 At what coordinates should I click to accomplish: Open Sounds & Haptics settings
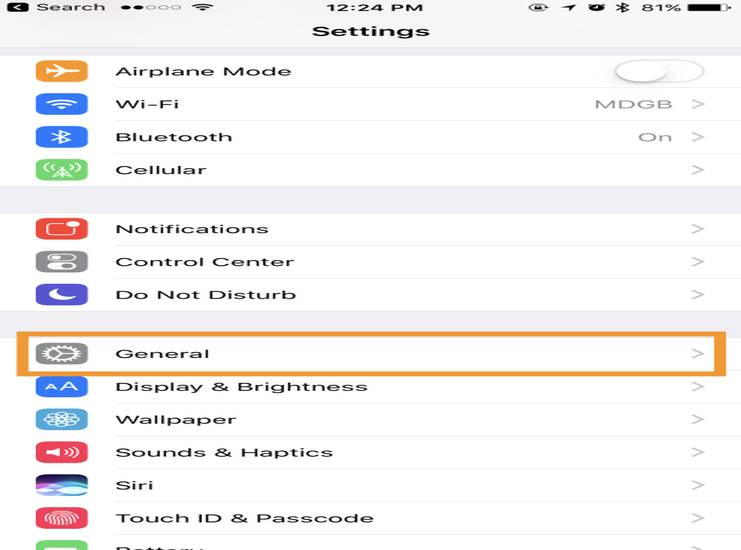223,453
